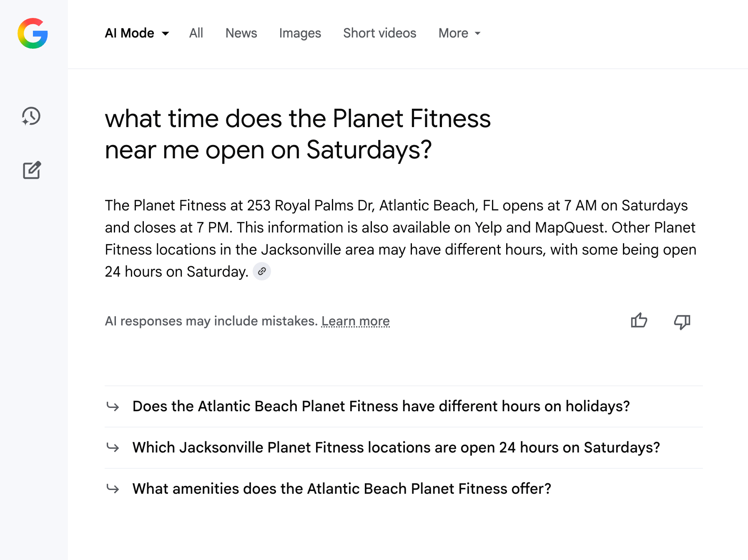Screen dimensions: 748x560
Task: Click the Google logo
Action: (33, 33)
